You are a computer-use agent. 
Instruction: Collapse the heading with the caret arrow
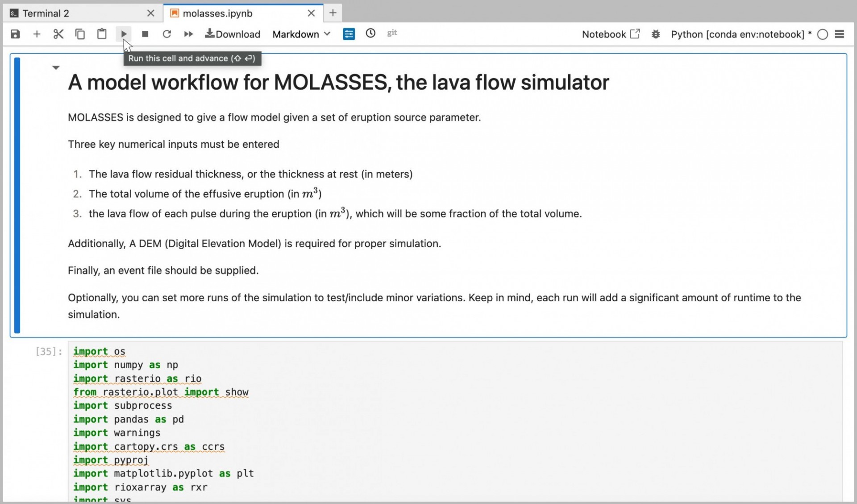pyautogui.click(x=56, y=68)
